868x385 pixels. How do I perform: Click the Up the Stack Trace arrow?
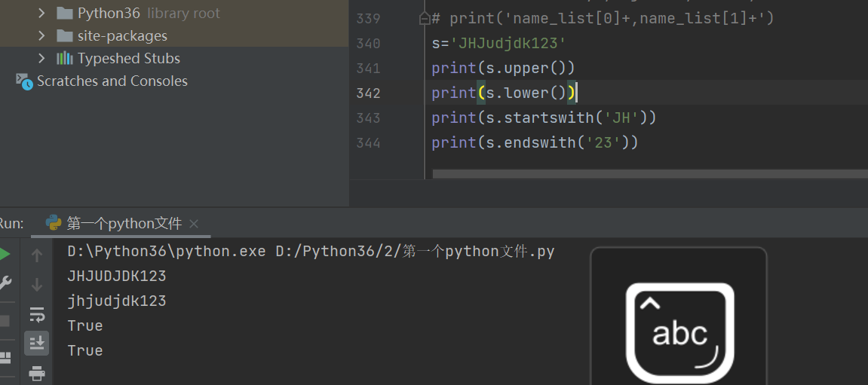point(36,256)
